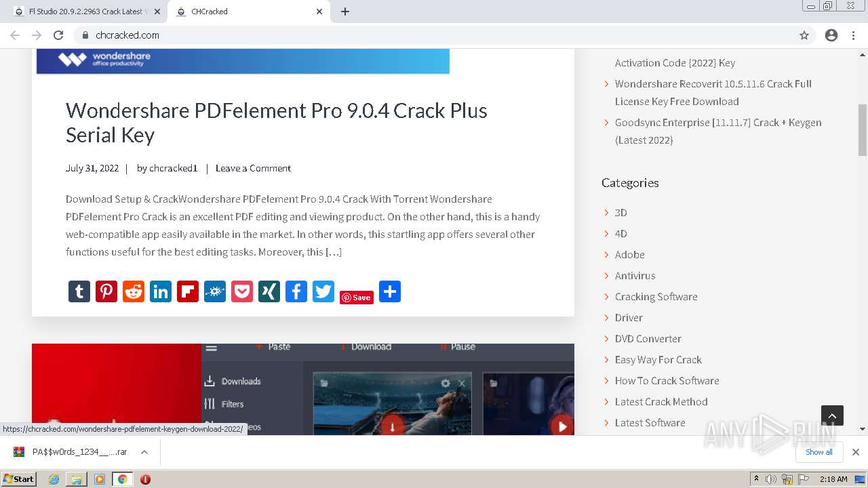Share post on LinkedIn icon
Viewport: 868px width, 488px height.
pyautogui.click(x=161, y=291)
